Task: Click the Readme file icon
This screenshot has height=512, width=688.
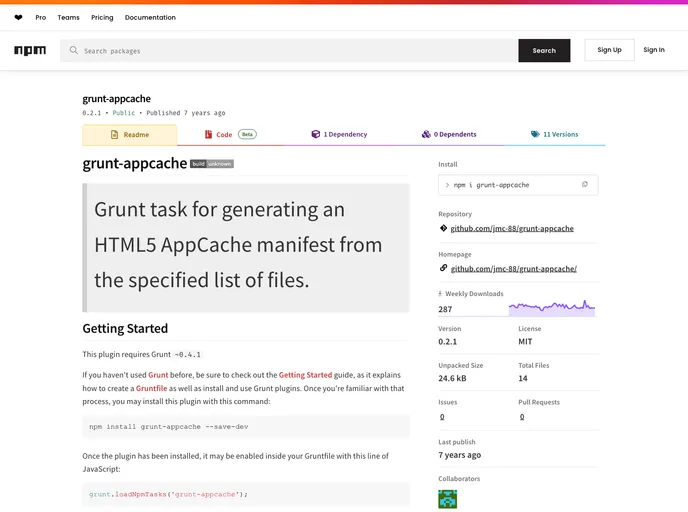Action: coord(115,135)
